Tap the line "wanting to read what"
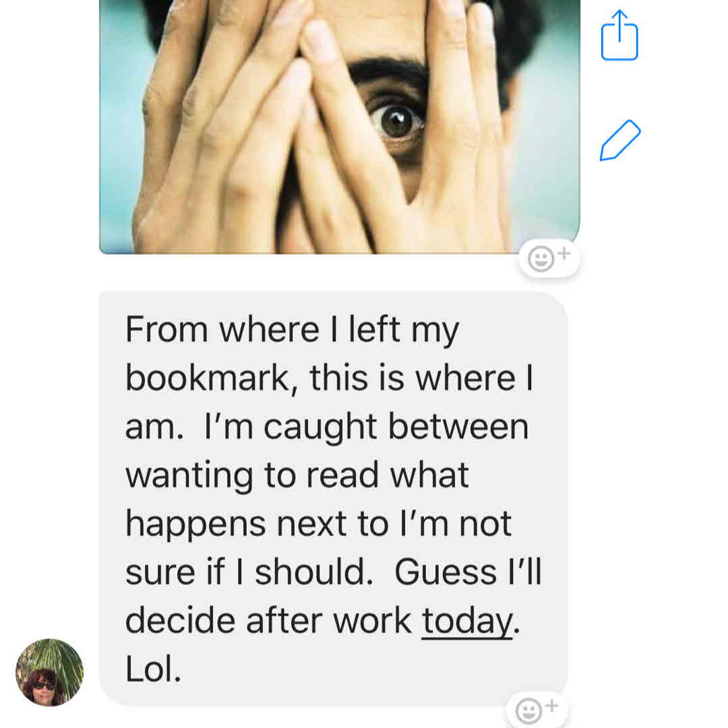Viewport: 728px width, 728px height. (297, 475)
